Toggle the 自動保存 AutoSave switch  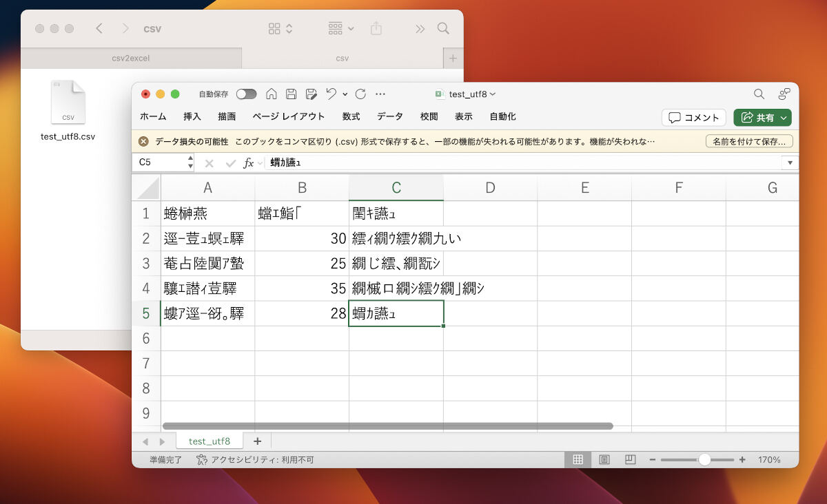click(x=246, y=94)
